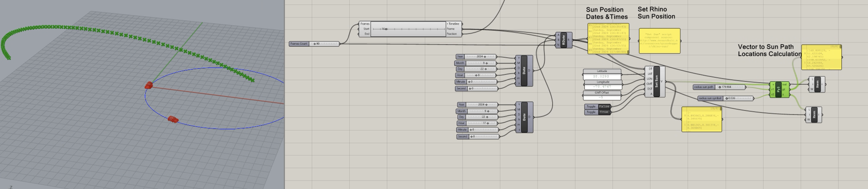Select the Set Sun script component
Screen dimensions: 868x189
pyautogui.click(x=656, y=82)
